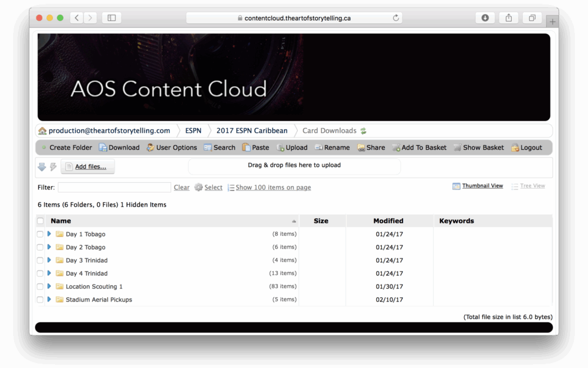The image size is (588, 368).
Task: Click the drag and drop upload area
Action: (295, 166)
